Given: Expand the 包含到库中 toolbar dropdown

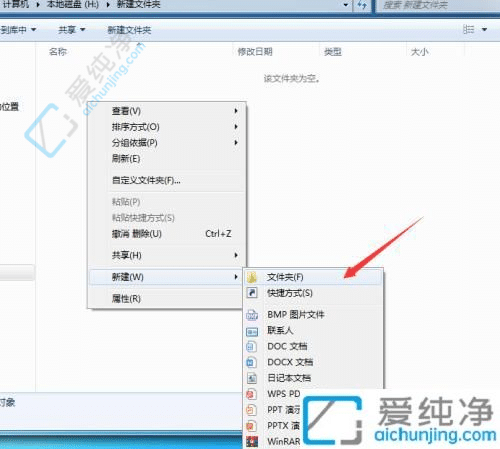Looking at the screenshot, I should pos(34,30).
